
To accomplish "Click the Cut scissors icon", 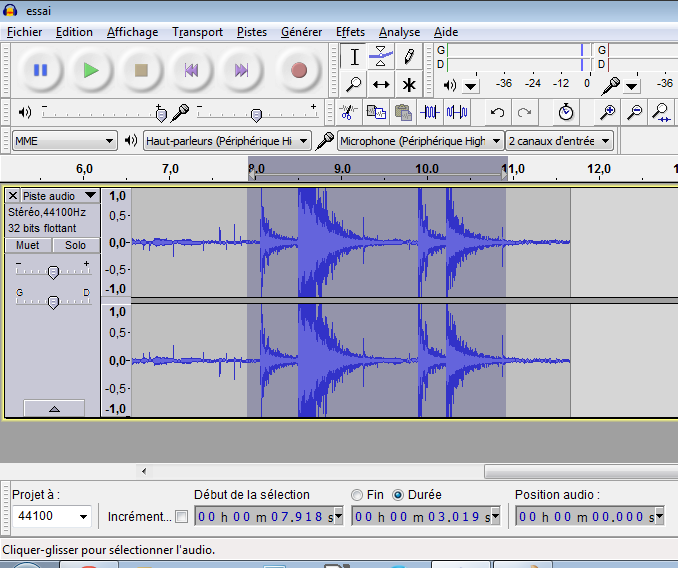I will [x=349, y=112].
